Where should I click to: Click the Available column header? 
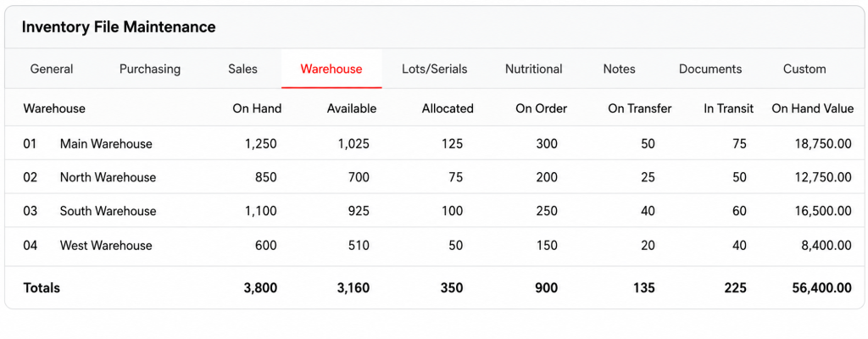pos(352,108)
